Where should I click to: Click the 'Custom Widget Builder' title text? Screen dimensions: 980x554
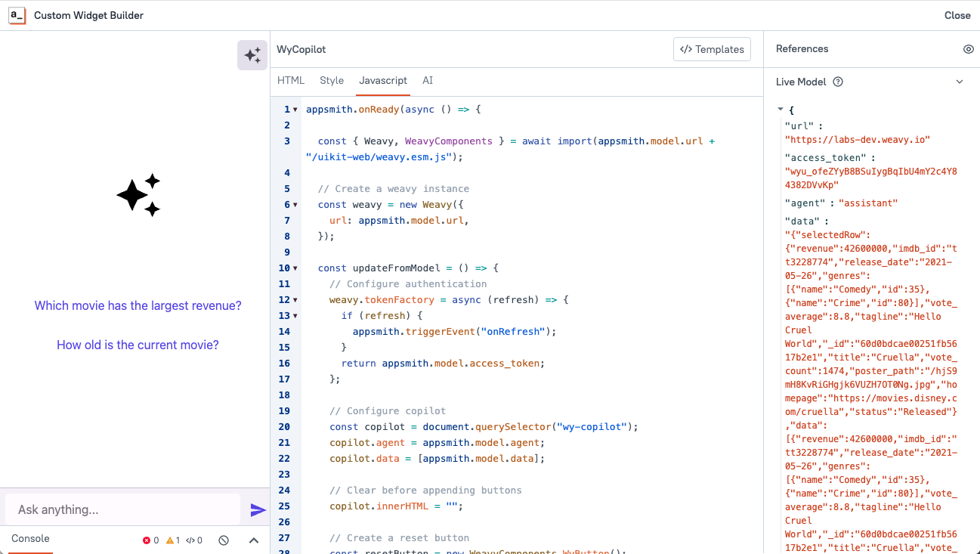point(88,15)
